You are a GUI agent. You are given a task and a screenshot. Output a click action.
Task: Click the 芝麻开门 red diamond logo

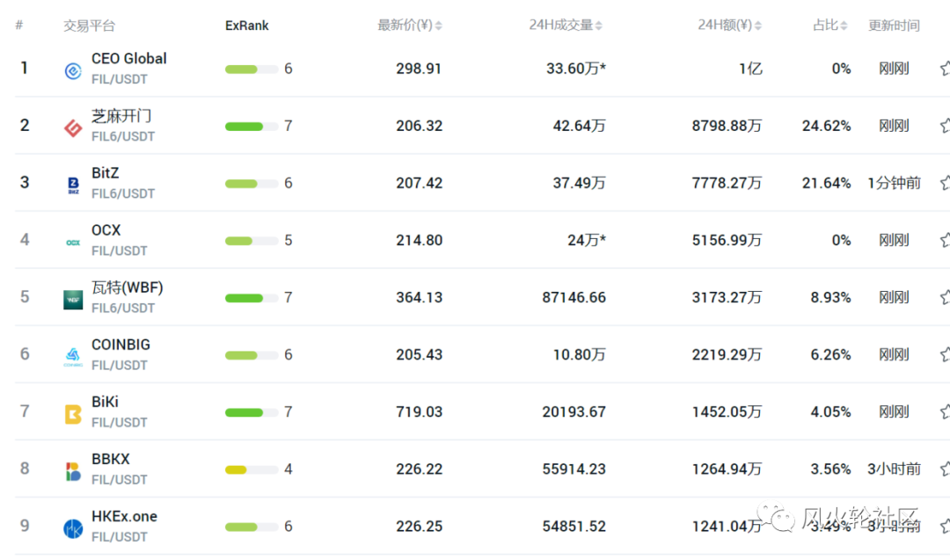pos(73,128)
